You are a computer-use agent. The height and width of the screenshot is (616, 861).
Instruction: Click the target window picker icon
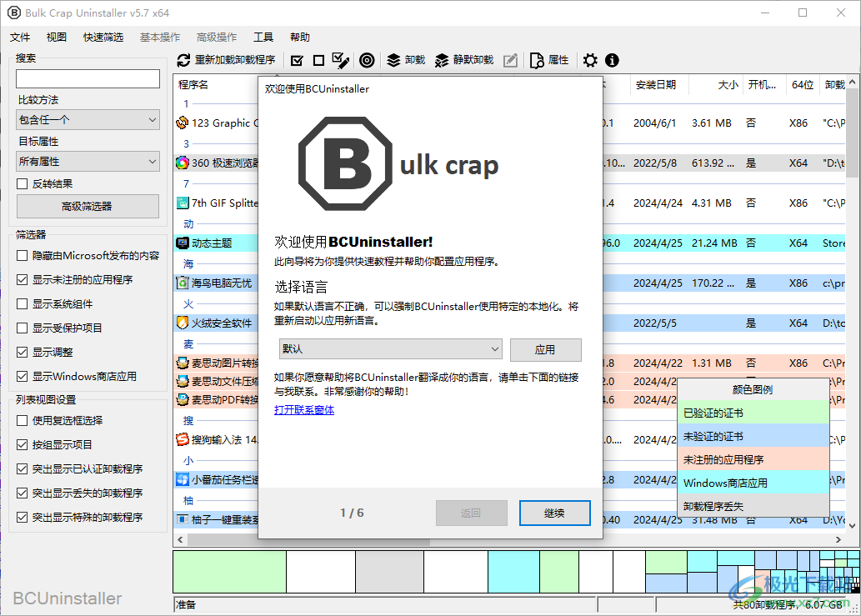367,60
